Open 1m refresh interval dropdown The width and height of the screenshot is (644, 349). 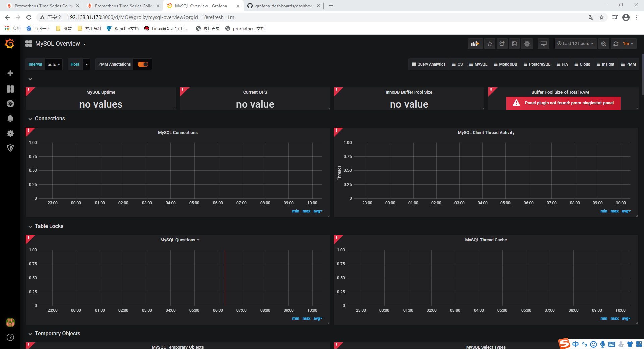point(628,44)
